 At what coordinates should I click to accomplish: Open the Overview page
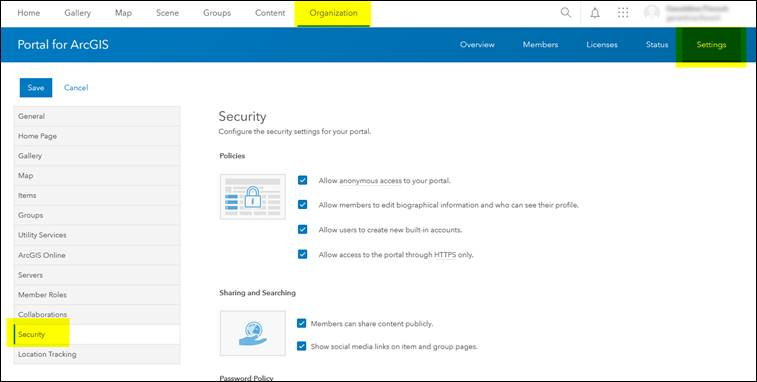(477, 44)
